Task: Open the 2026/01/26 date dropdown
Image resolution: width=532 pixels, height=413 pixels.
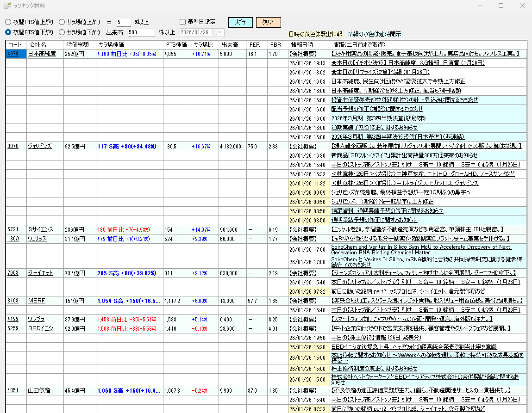Action: click(221, 32)
